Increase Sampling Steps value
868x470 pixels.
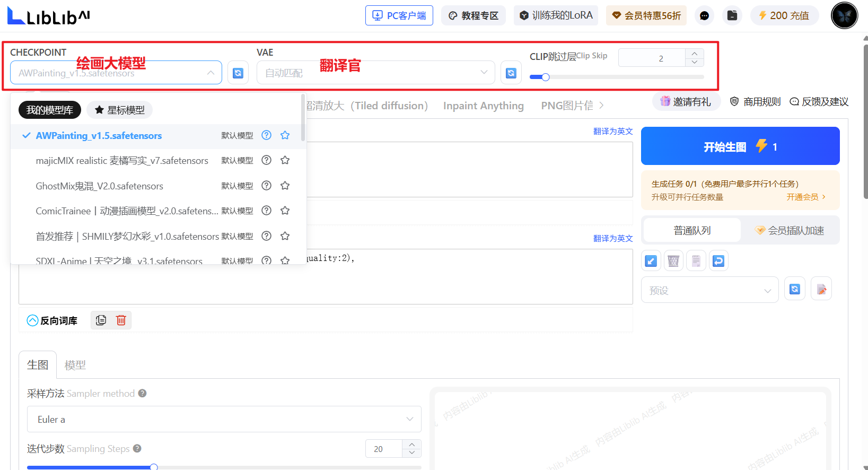412,445
